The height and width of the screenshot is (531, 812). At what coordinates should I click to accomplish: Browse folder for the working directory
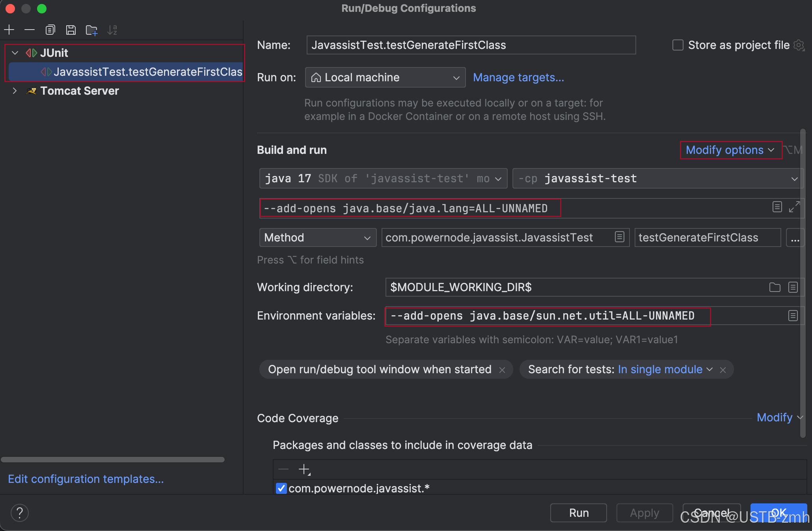[775, 287]
